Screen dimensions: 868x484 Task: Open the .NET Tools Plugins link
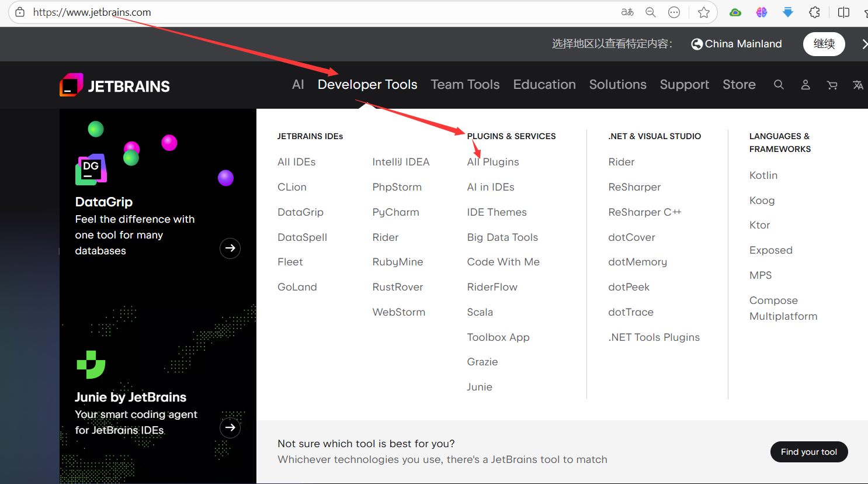(654, 337)
